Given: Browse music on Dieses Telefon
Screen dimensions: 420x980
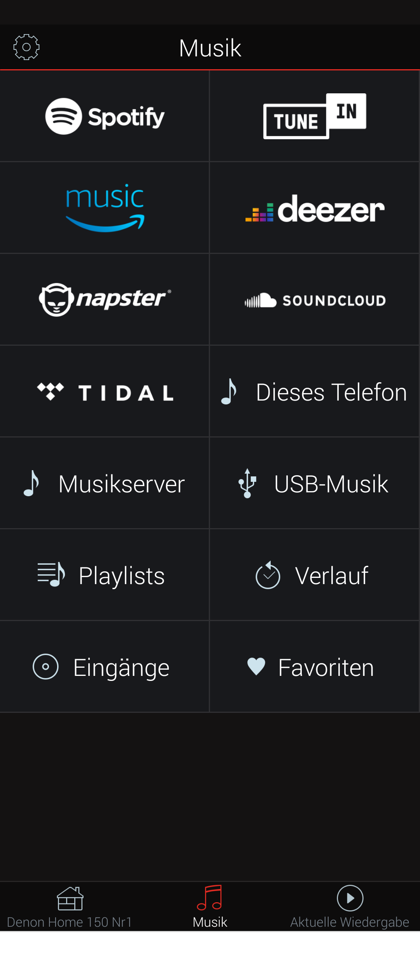Looking at the screenshot, I should pos(314,392).
